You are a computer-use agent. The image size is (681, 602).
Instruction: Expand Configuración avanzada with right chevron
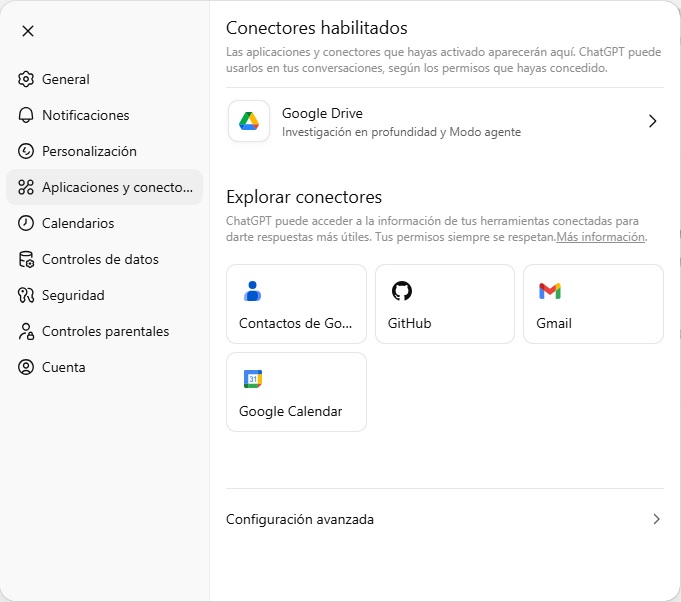click(656, 519)
